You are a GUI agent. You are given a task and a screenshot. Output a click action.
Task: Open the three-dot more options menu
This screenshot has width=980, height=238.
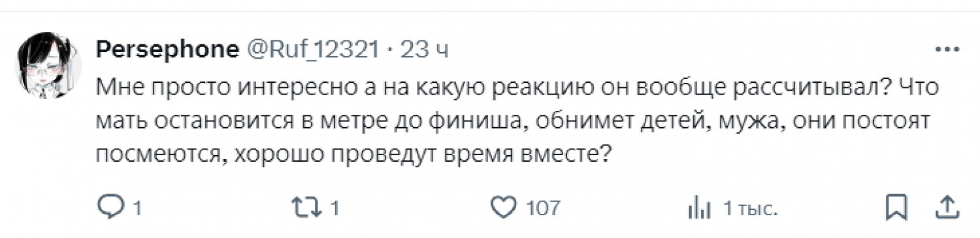click(x=947, y=50)
